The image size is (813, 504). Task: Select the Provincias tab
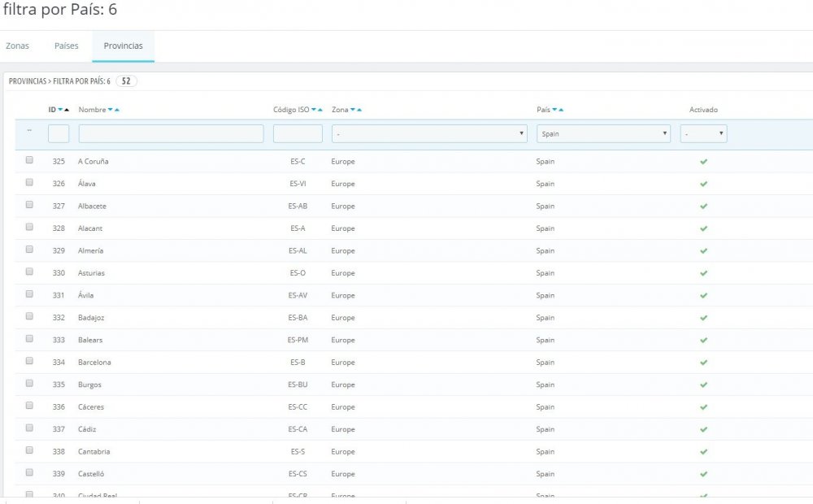pyautogui.click(x=124, y=46)
